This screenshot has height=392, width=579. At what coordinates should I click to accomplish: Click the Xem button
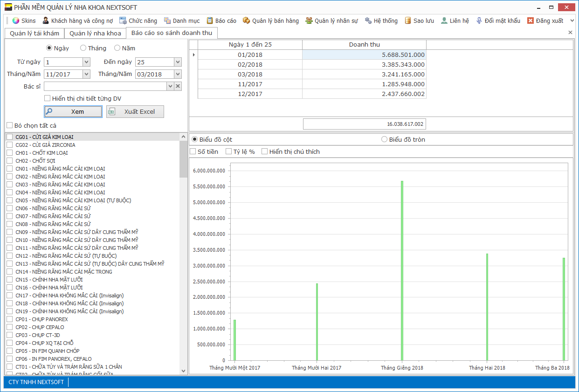tap(73, 112)
